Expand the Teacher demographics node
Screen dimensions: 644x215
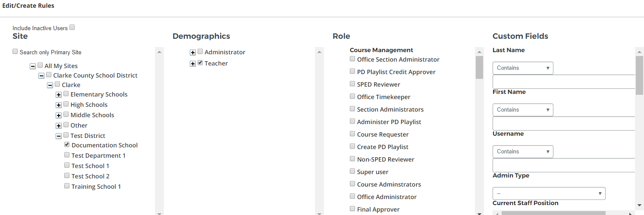(x=193, y=63)
